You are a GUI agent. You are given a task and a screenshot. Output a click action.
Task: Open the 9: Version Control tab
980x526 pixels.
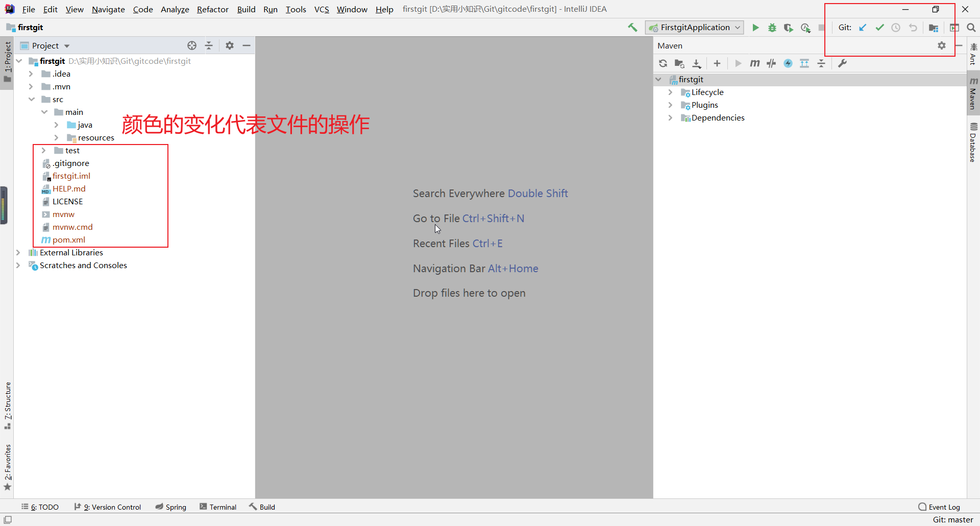point(107,507)
